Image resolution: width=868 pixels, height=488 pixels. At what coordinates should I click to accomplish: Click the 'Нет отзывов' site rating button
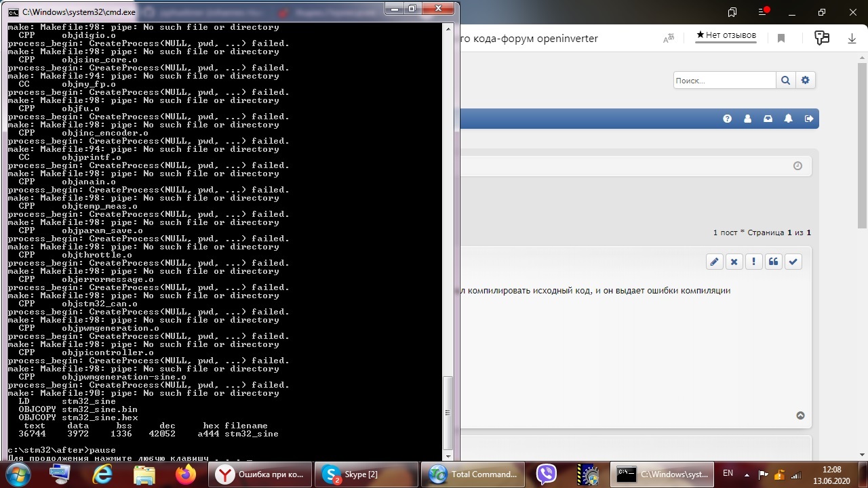pos(726,35)
